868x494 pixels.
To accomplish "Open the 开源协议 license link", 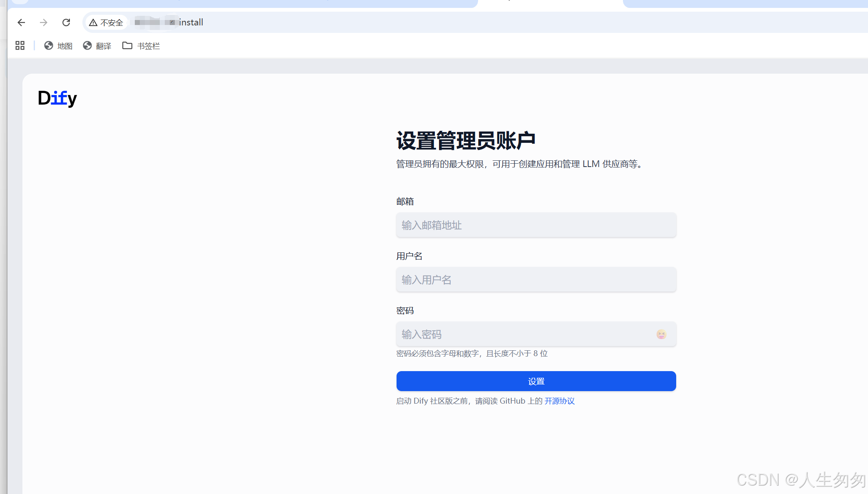I will [559, 401].
